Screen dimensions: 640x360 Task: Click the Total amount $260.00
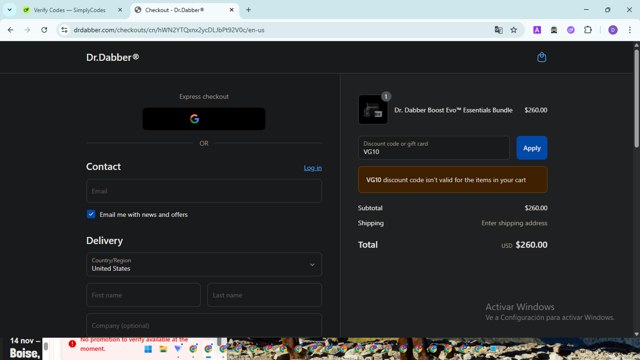(531, 244)
